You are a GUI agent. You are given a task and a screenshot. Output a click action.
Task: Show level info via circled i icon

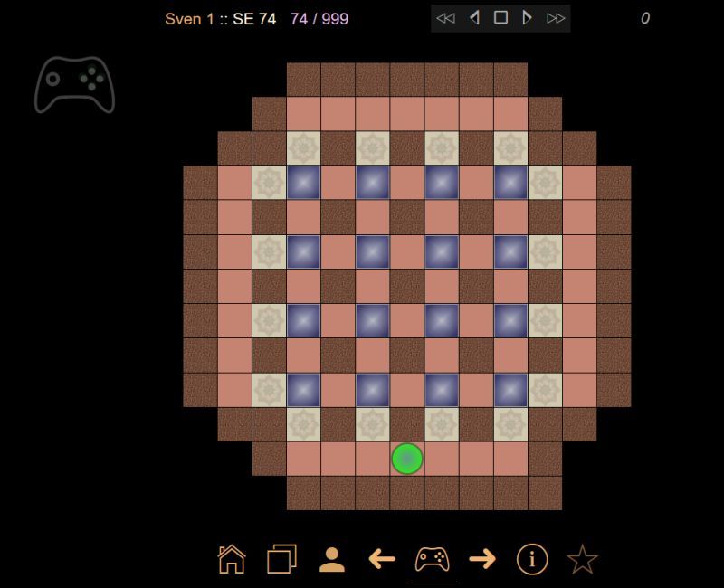[x=532, y=559]
